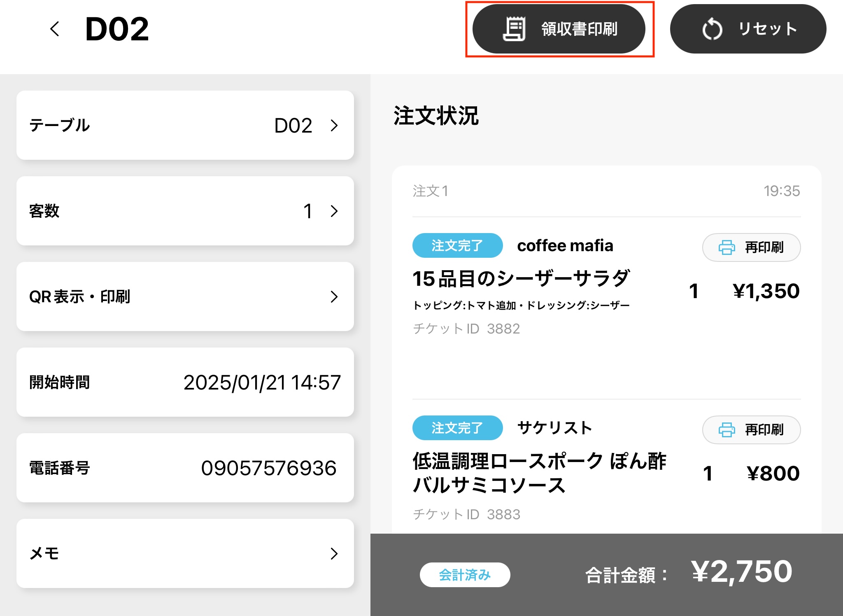Click printer icon for coffee mafia order
843x616 pixels.
pos(727,247)
